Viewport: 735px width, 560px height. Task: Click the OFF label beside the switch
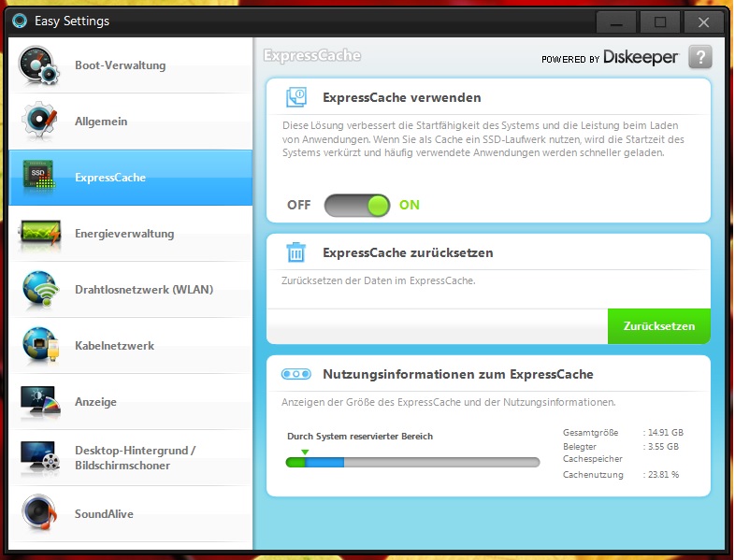click(x=298, y=206)
